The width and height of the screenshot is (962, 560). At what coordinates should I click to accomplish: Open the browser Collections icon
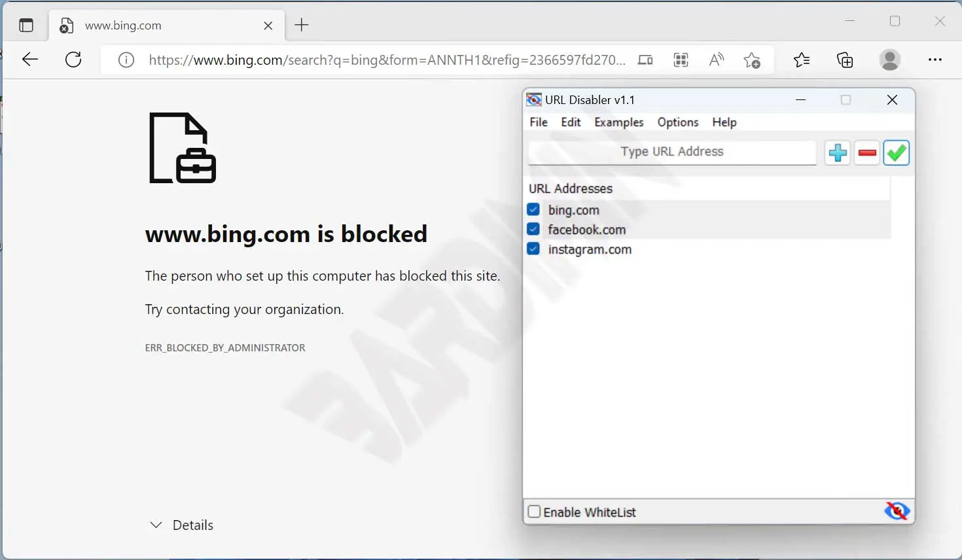[845, 60]
